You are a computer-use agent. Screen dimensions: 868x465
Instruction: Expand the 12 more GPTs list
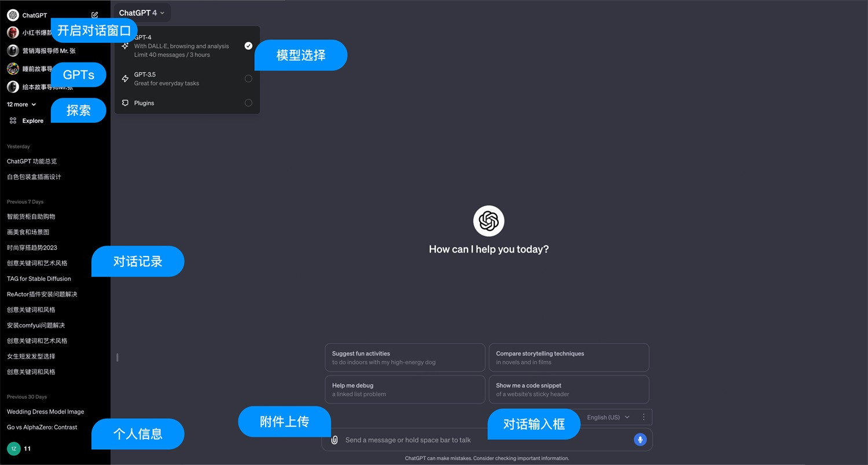click(x=21, y=104)
